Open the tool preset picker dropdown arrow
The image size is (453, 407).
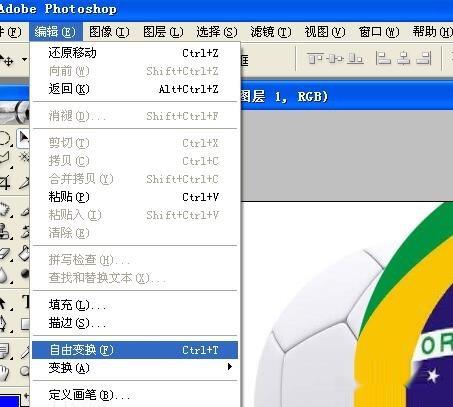[x=24, y=60]
